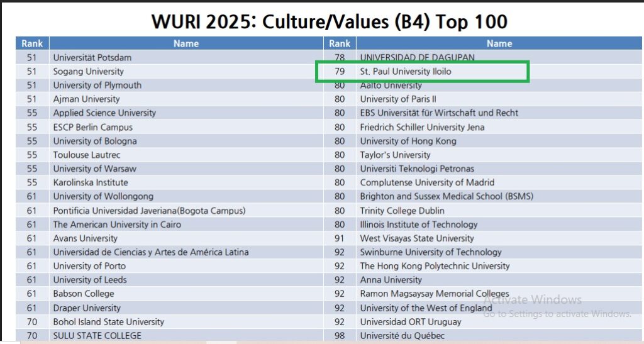Click the highlighted St. Paul University Iloilo row
This screenshot has width=644, height=344.
coord(405,72)
